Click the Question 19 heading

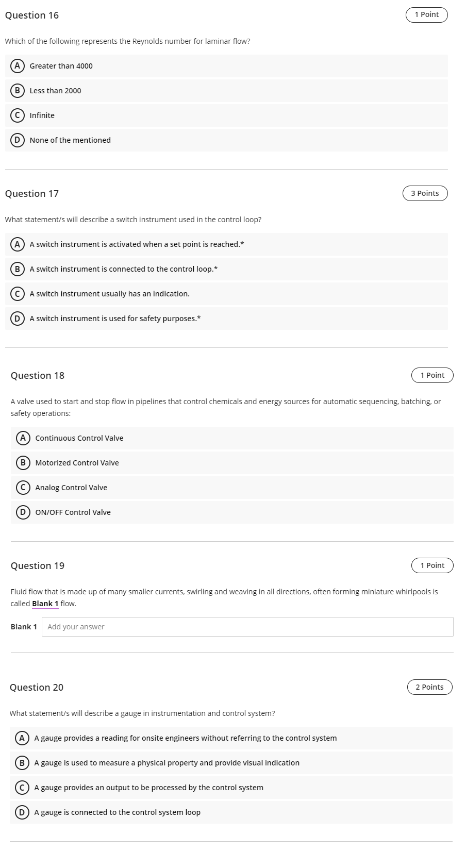(37, 565)
